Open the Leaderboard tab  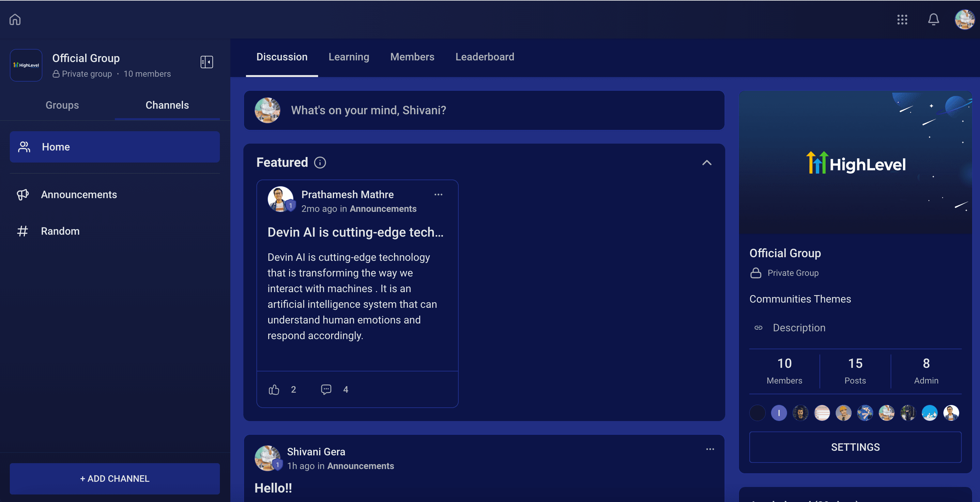coord(485,57)
